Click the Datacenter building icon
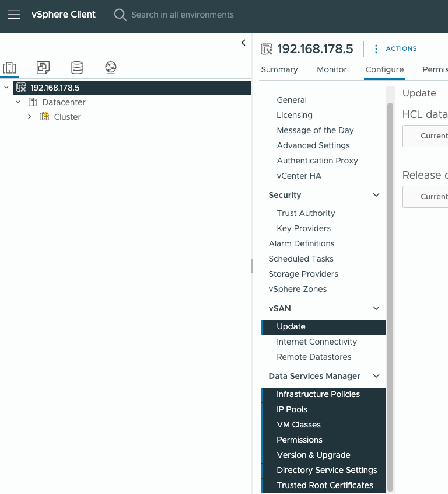The width and height of the screenshot is (448, 494). [x=33, y=102]
